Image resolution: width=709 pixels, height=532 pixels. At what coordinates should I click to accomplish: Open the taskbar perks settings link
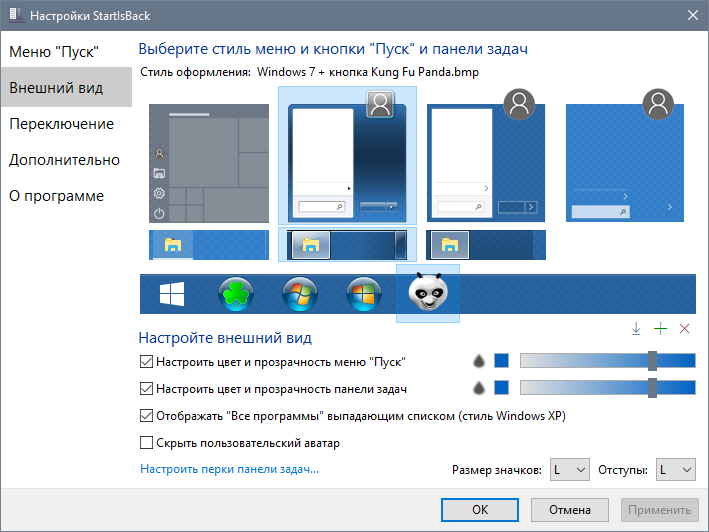click(x=229, y=468)
